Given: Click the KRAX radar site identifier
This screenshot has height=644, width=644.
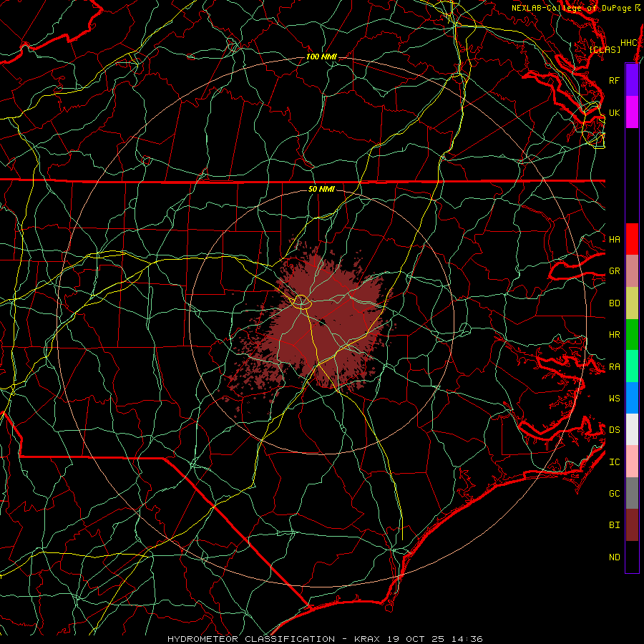Looking at the screenshot, I should coord(367,639).
